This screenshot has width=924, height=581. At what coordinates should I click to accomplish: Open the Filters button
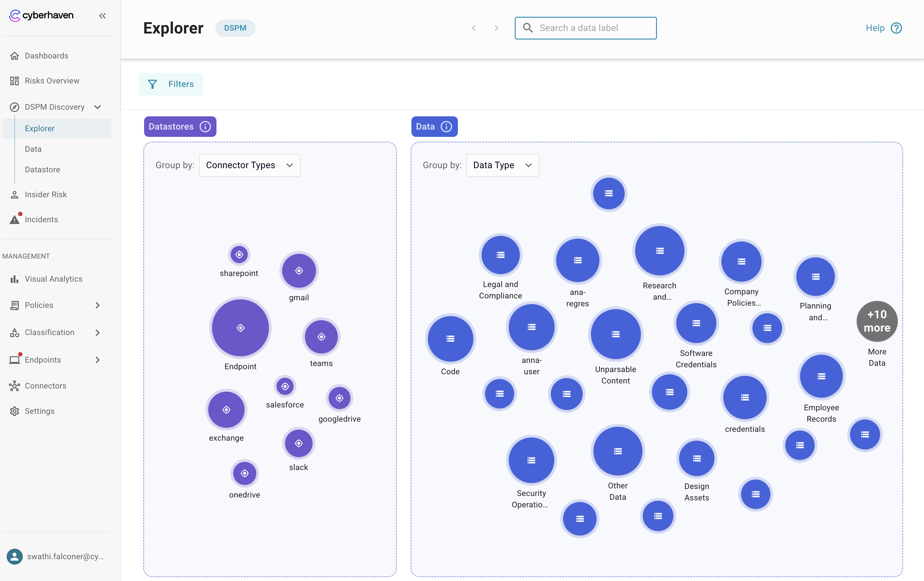tap(171, 84)
